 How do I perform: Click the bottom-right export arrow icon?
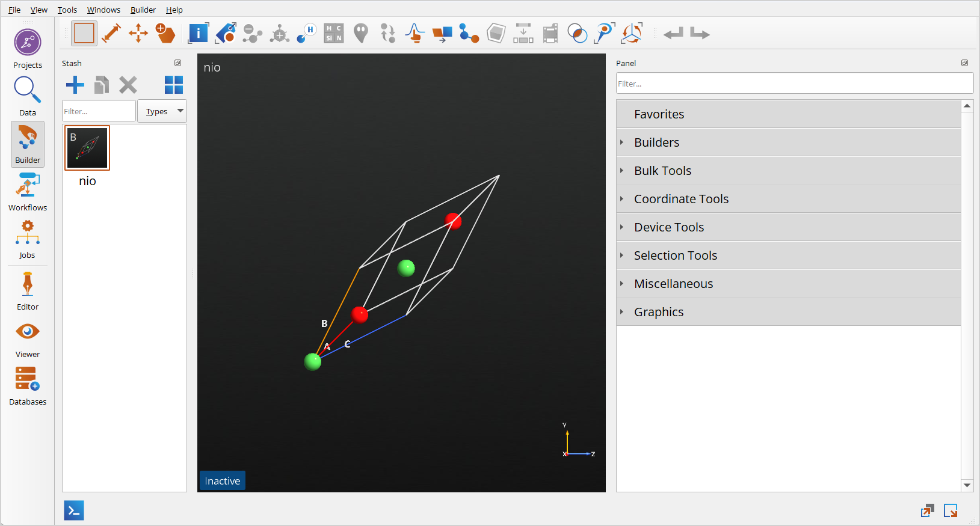pos(951,511)
